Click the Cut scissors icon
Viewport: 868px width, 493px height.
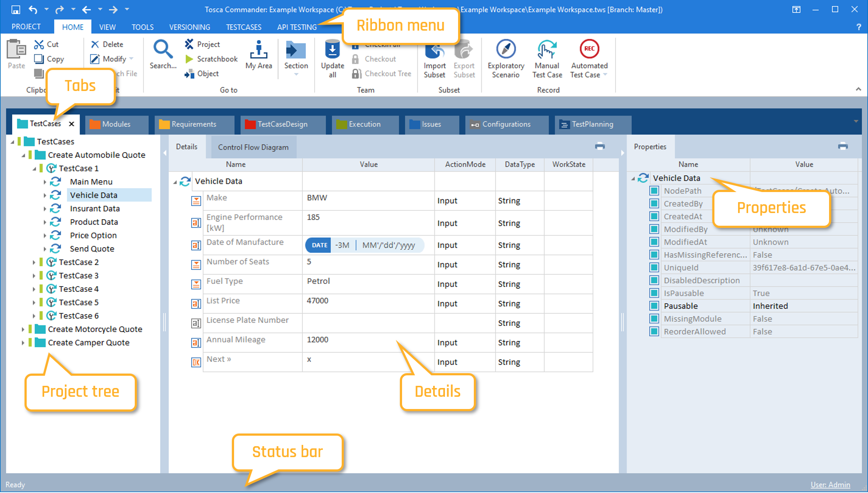tap(39, 44)
